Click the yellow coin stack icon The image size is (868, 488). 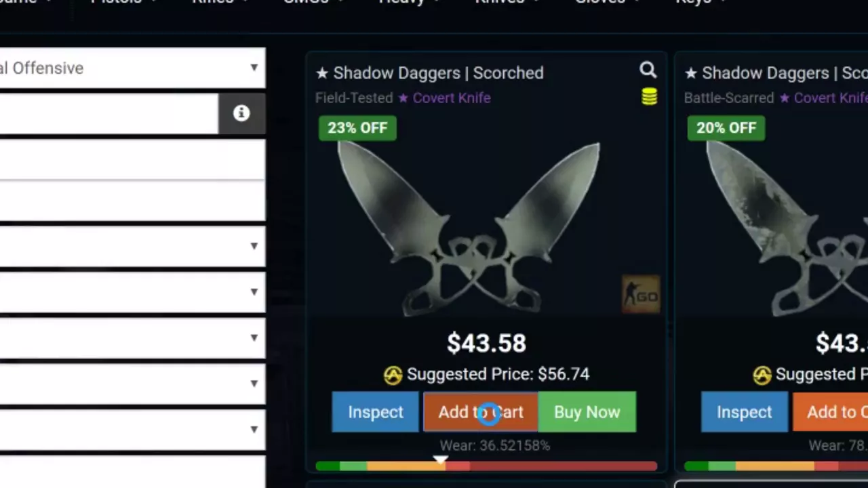(649, 98)
